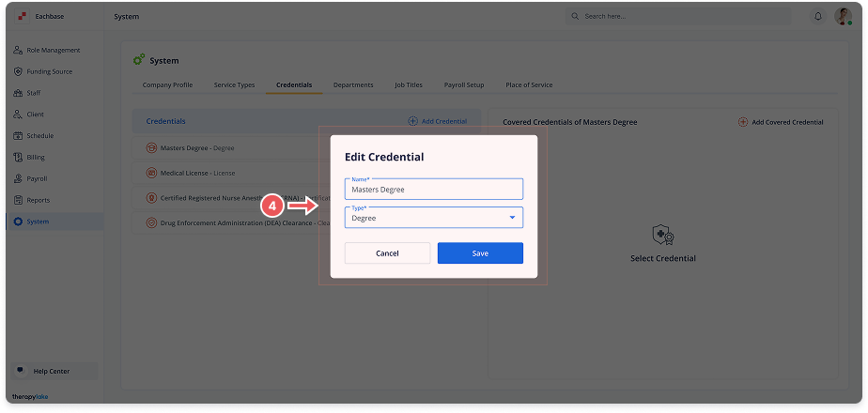
Task: Open Reports sidebar icon
Action: (18, 200)
